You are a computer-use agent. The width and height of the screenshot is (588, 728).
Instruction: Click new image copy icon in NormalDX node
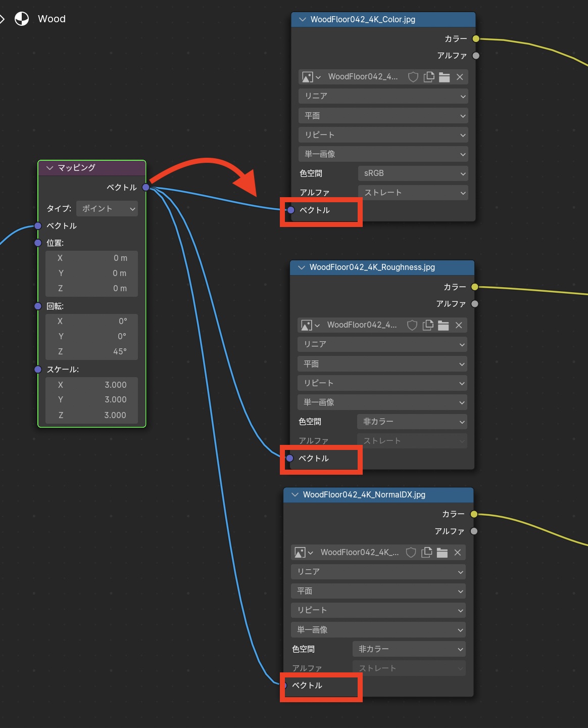point(427,553)
